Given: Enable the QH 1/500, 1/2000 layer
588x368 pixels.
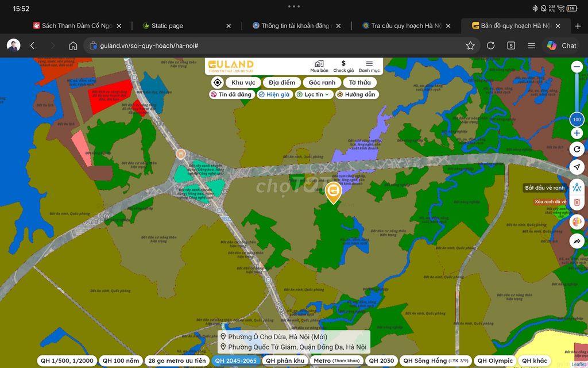Looking at the screenshot, I should (x=67, y=361).
